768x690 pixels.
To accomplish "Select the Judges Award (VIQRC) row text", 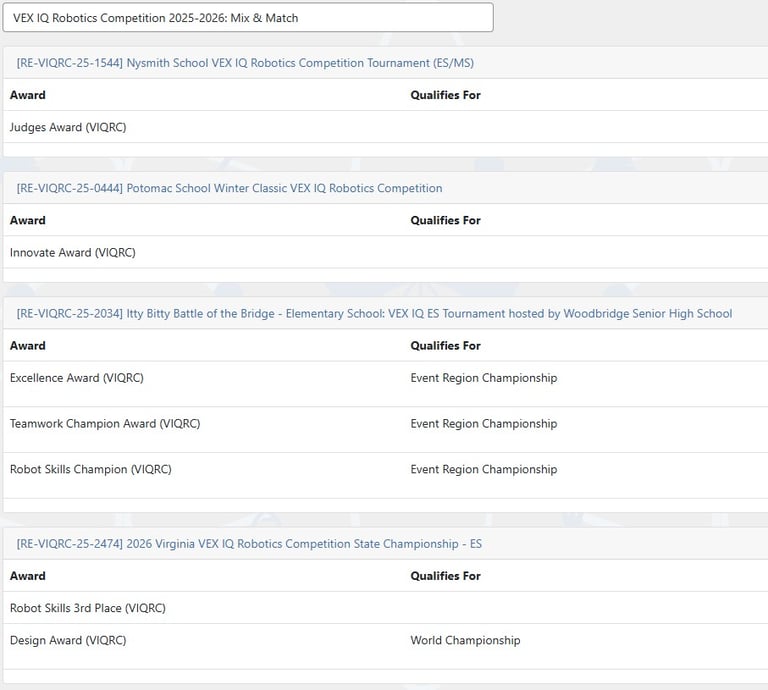I will (68, 127).
